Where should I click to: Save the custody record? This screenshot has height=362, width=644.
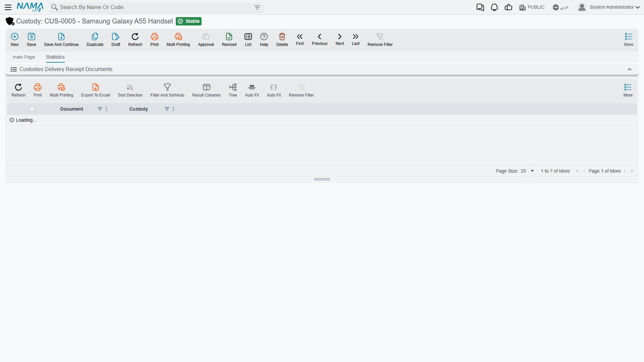coord(32,40)
